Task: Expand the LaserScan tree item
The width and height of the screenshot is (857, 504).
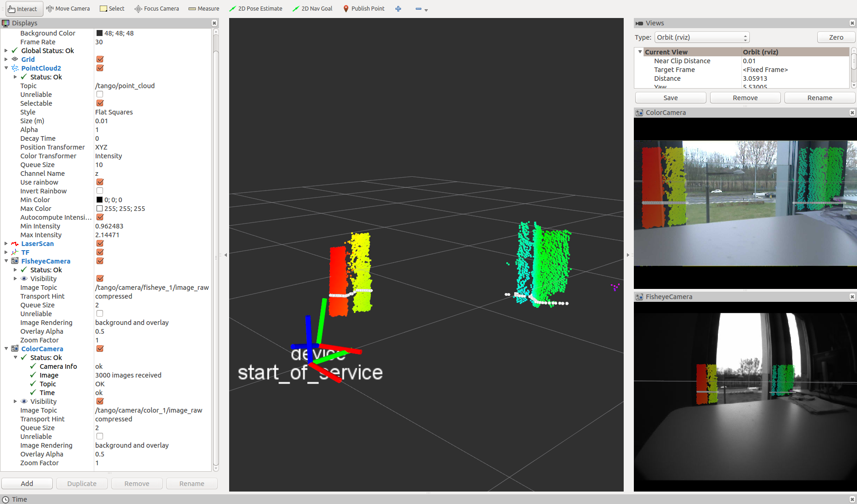Action: [x=6, y=244]
